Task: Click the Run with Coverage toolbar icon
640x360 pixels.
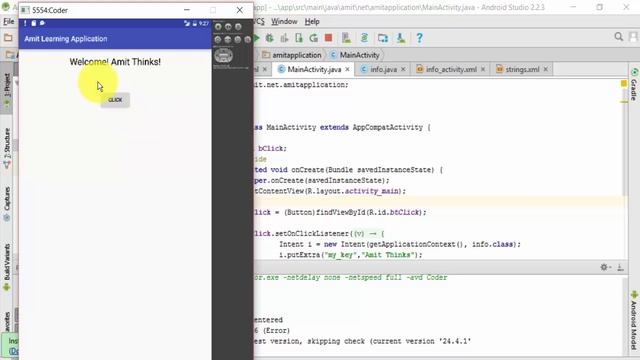Action: click(284, 38)
